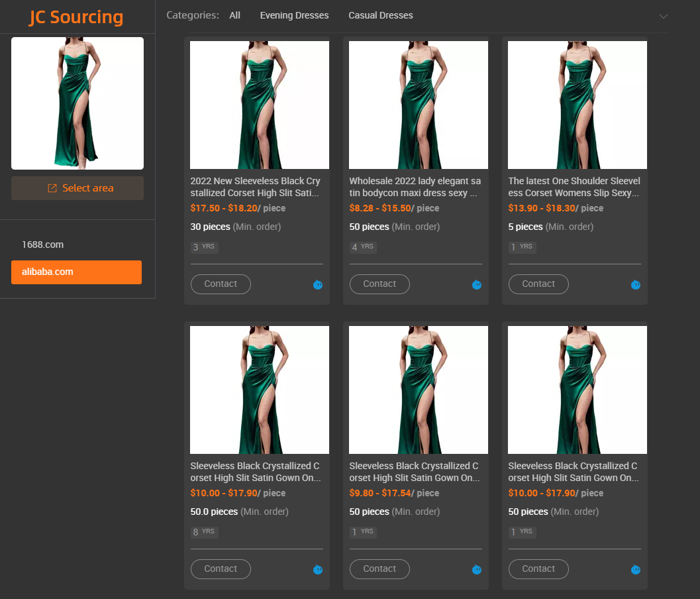The width and height of the screenshot is (700, 599).
Task: Open dress image on the $9.80 - $17.54 card
Action: tap(419, 390)
